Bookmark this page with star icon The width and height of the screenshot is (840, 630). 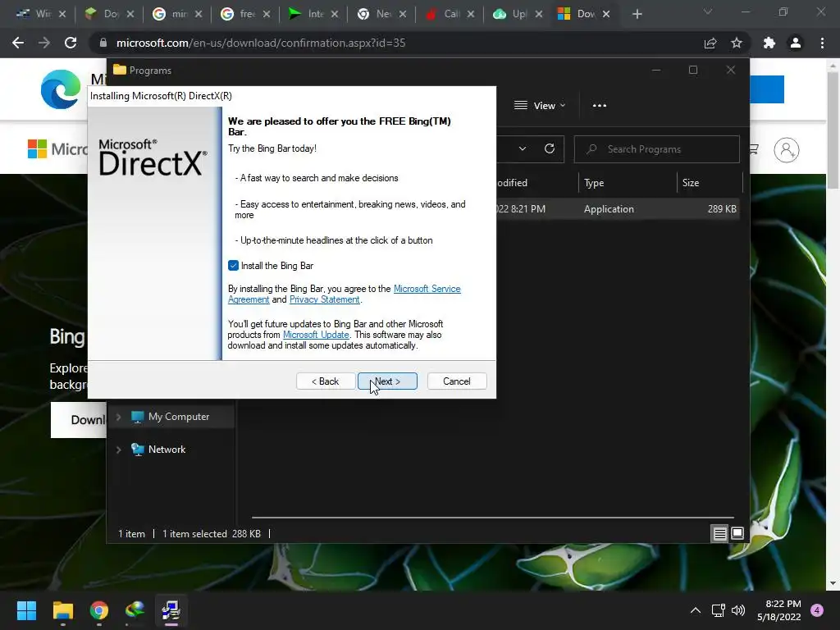737,43
